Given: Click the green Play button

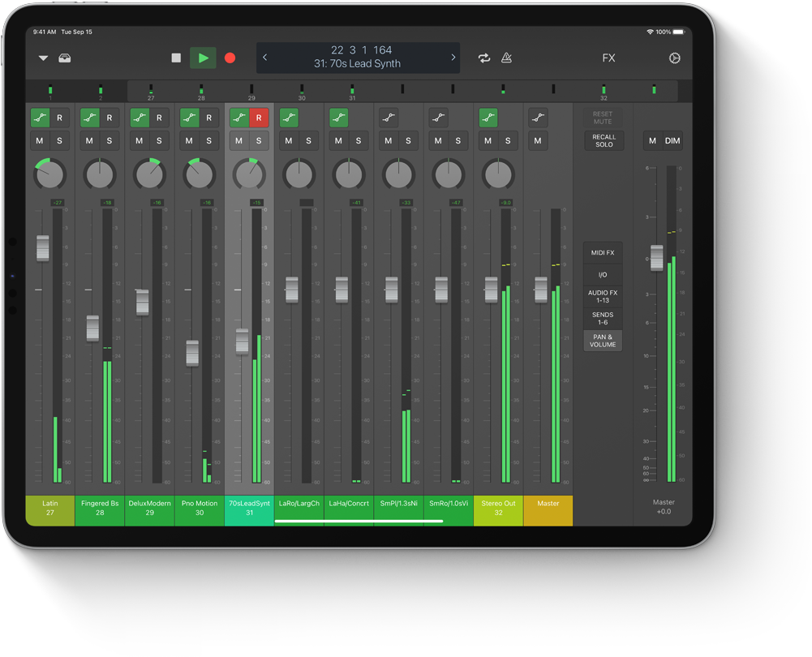Looking at the screenshot, I should click(x=203, y=58).
